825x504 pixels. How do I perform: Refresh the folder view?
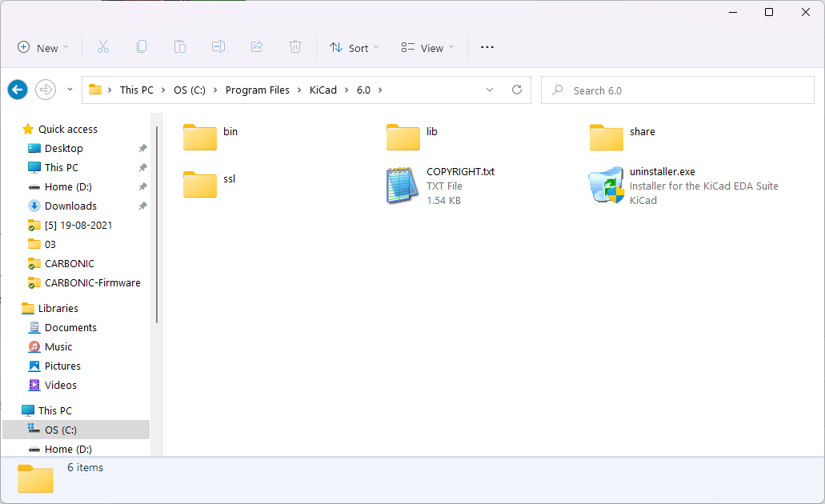[x=517, y=90]
